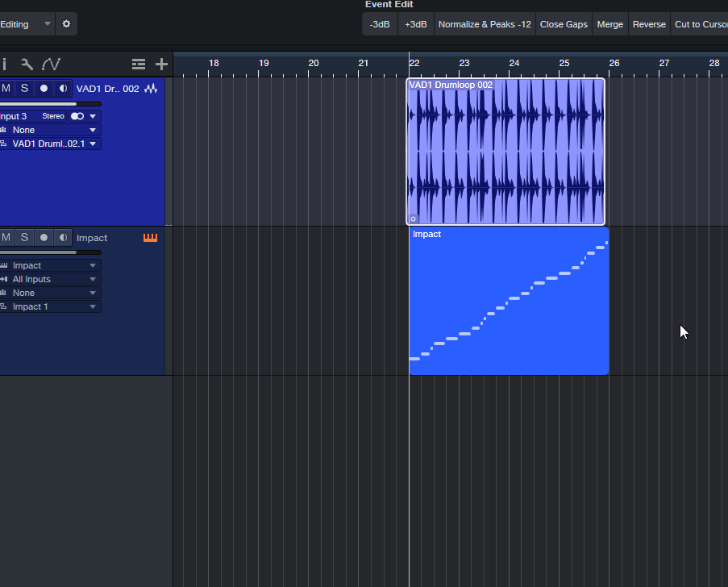The width and height of the screenshot is (728, 587).
Task: Open the track wrench options
Action: pyautogui.click(x=27, y=65)
